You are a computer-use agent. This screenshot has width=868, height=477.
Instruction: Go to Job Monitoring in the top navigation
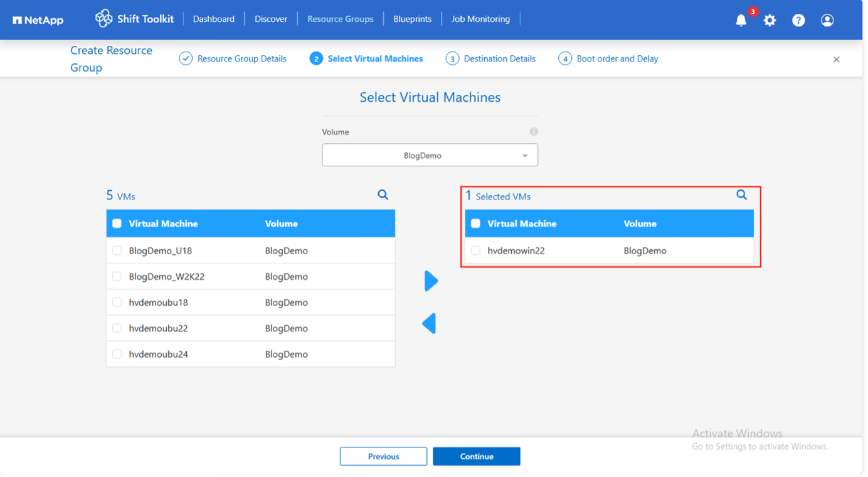(x=480, y=19)
